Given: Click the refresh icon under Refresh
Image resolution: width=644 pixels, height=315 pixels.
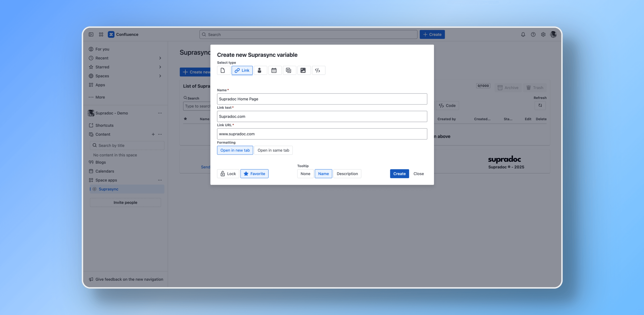Looking at the screenshot, I should (540, 105).
